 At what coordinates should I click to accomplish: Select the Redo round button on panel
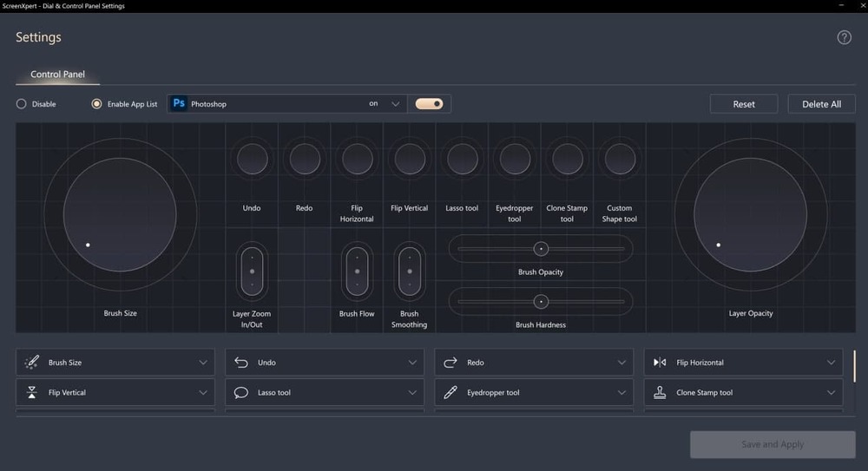(x=305, y=160)
